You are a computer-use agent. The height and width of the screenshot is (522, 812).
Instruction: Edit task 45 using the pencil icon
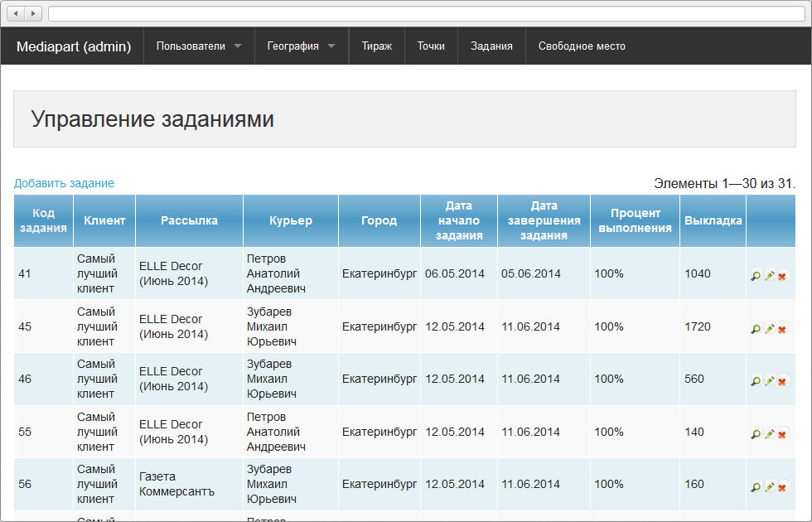[x=770, y=328]
